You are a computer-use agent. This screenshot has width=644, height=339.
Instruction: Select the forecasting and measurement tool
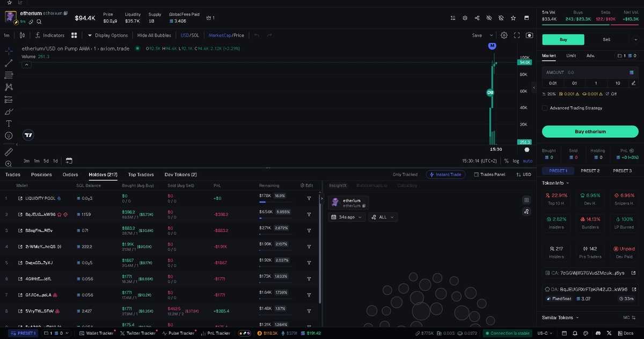(9, 99)
